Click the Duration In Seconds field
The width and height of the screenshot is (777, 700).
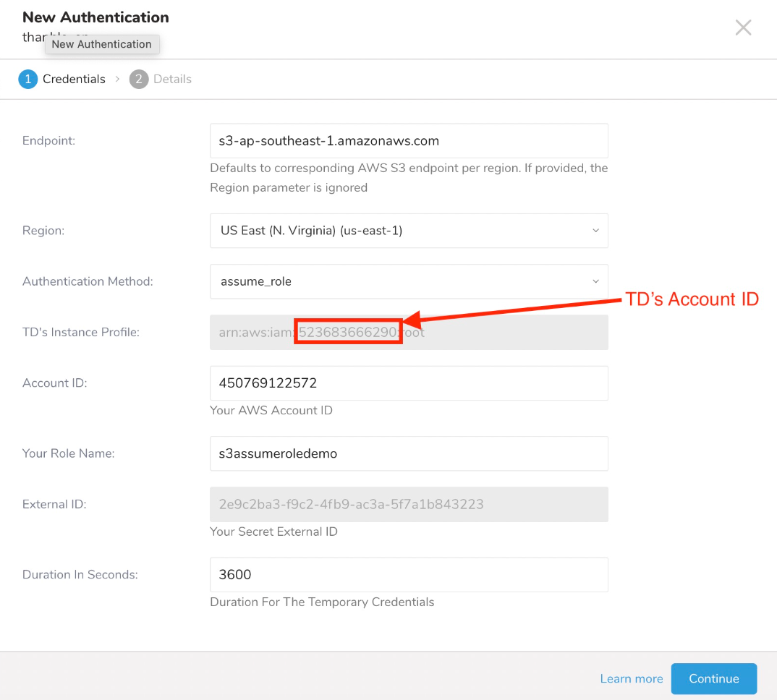(409, 575)
